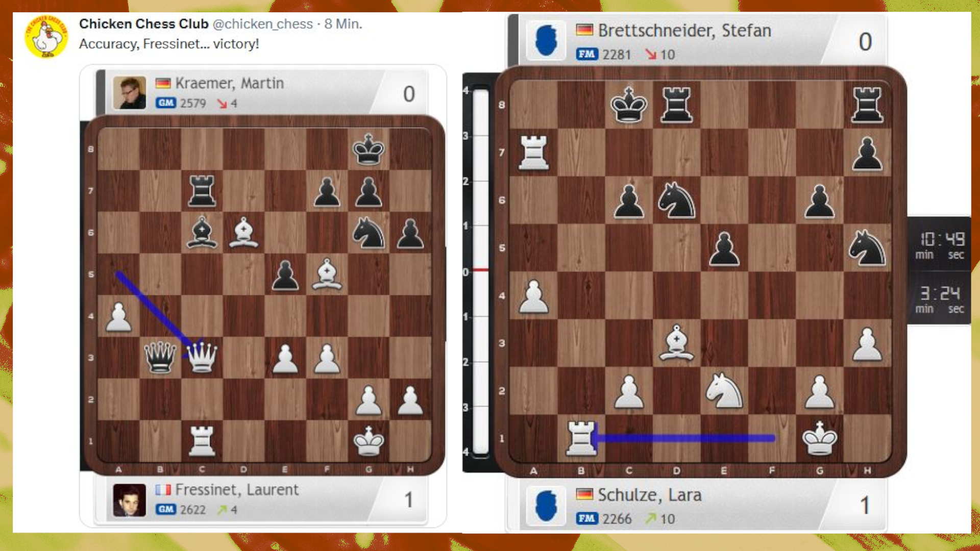Click Stefan Brettschneider's blue avatar silhouette

click(546, 41)
